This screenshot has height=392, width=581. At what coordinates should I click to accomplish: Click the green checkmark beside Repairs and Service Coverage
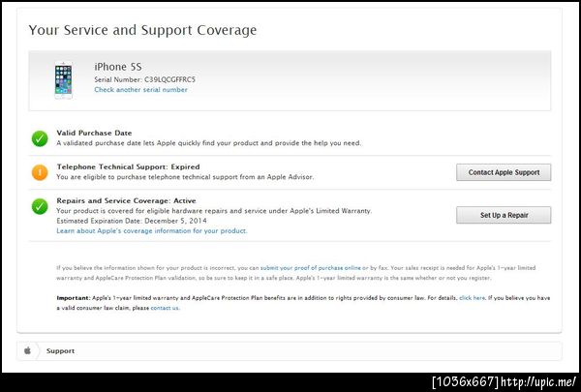40,206
